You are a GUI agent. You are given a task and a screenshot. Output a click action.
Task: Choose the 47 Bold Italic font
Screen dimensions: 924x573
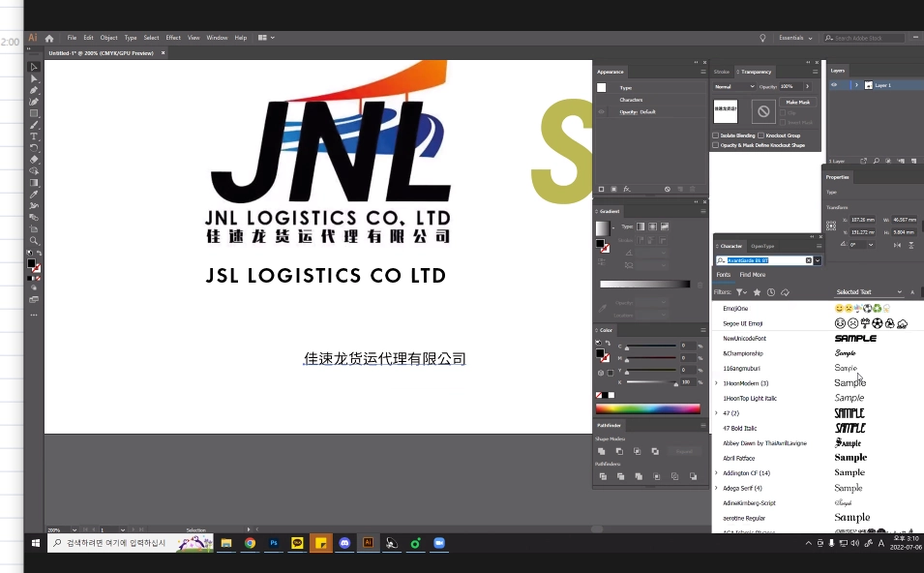tap(740, 428)
